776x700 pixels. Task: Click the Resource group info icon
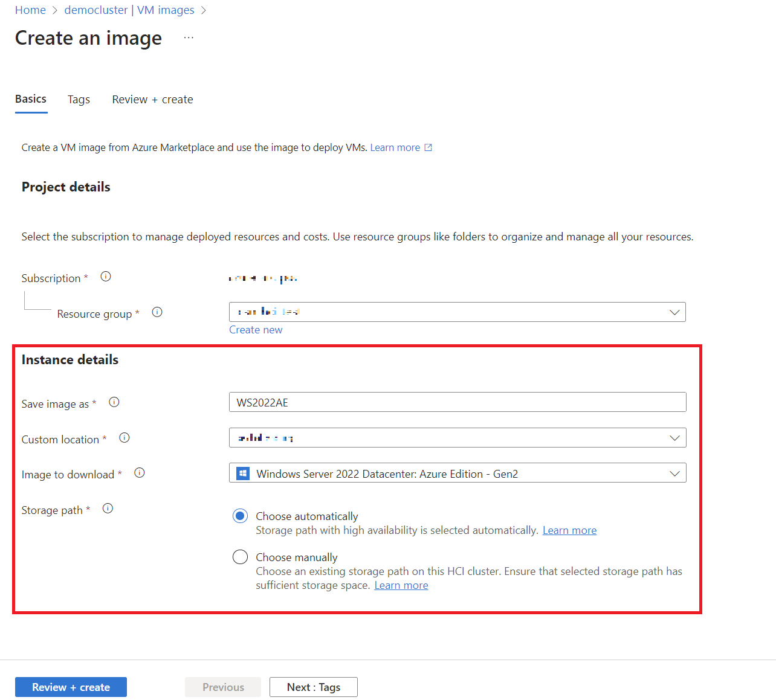[x=157, y=312]
